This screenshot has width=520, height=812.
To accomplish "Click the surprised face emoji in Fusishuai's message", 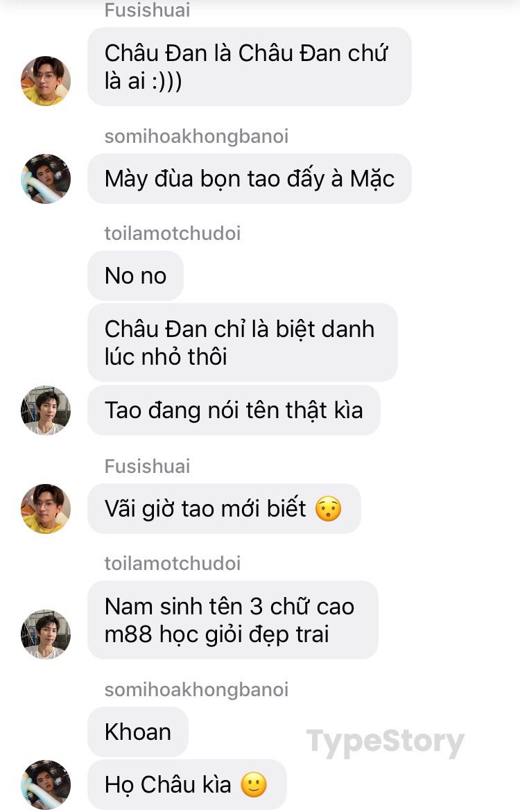I will [329, 508].
